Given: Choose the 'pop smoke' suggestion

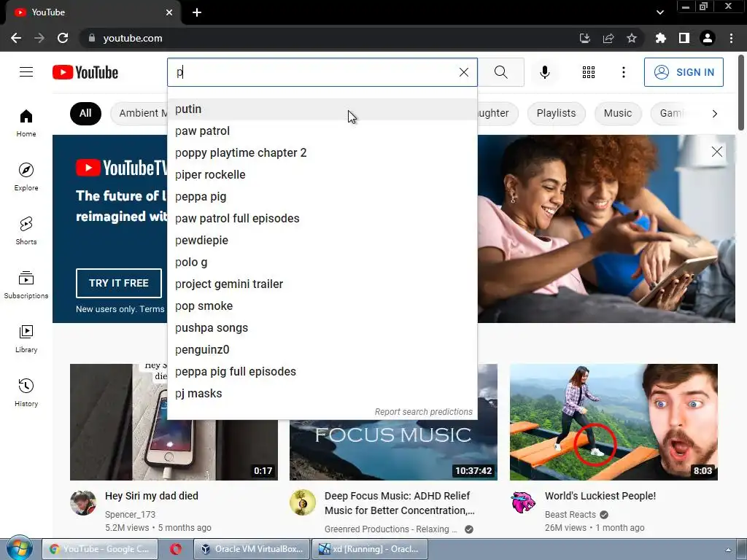Looking at the screenshot, I should 322,306.
